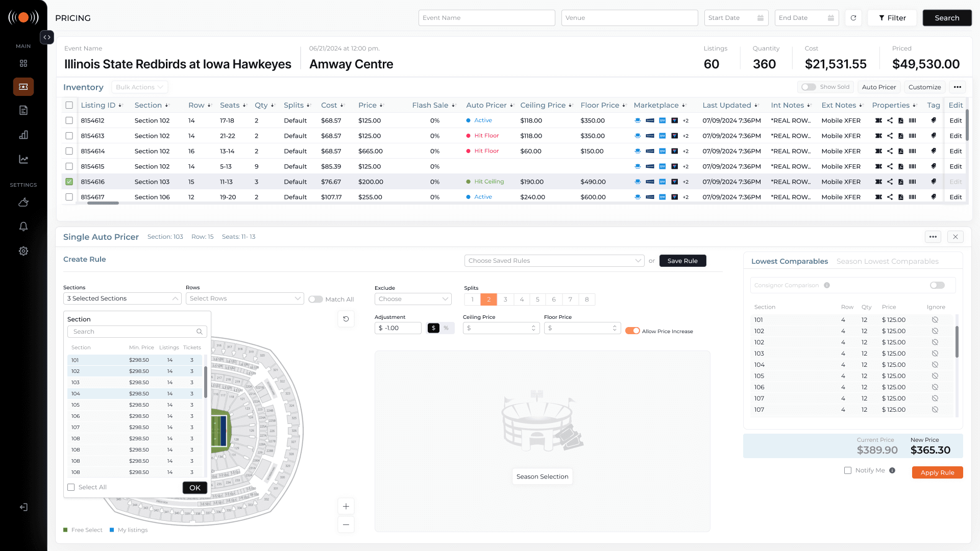Screen dimensions: 980x551
Task: Open the dashboard grid icon in sidebar
Action: coord(23,63)
